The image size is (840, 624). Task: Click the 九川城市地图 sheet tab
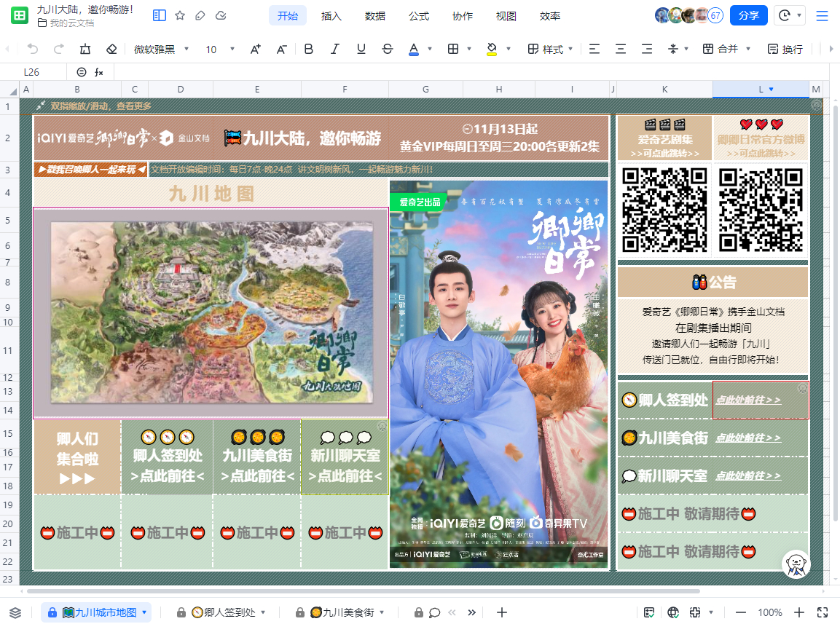(x=96, y=612)
